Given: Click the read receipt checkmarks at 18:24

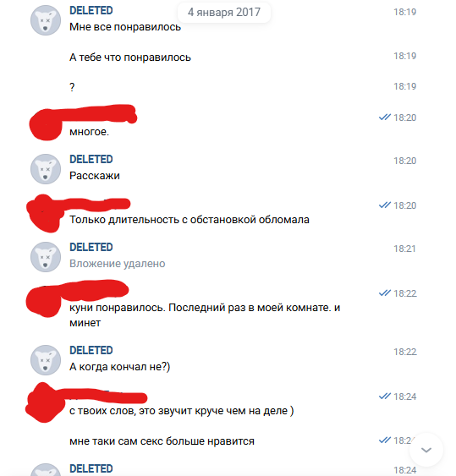Looking at the screenshot, I should pos(385,397).
